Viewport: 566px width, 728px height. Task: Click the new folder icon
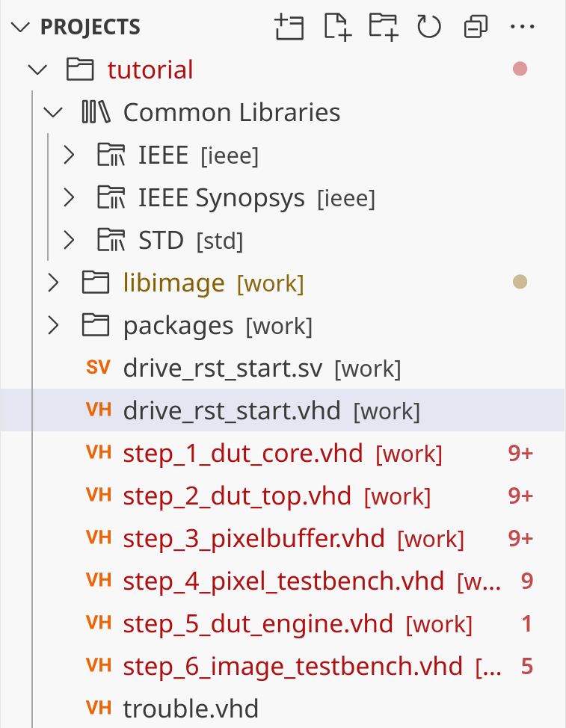383,28
